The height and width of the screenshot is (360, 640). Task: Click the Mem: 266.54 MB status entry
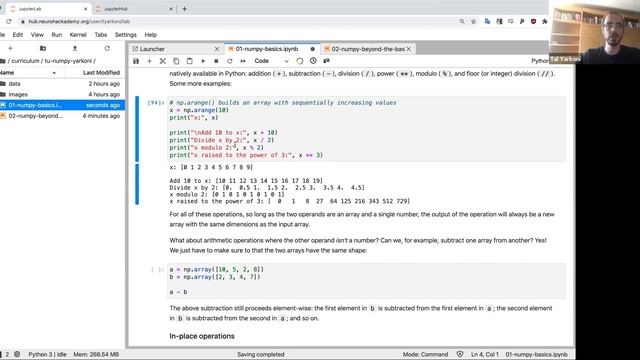pyautogui.click(x=96, y=354)
